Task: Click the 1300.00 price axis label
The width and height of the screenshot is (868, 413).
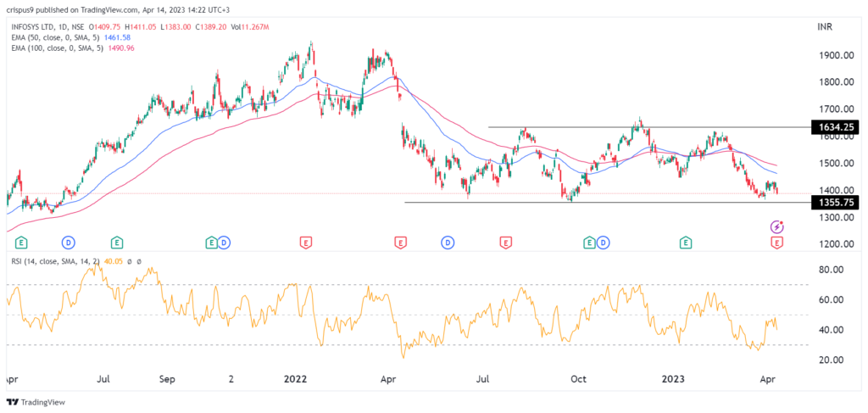Action: point(835,218)
